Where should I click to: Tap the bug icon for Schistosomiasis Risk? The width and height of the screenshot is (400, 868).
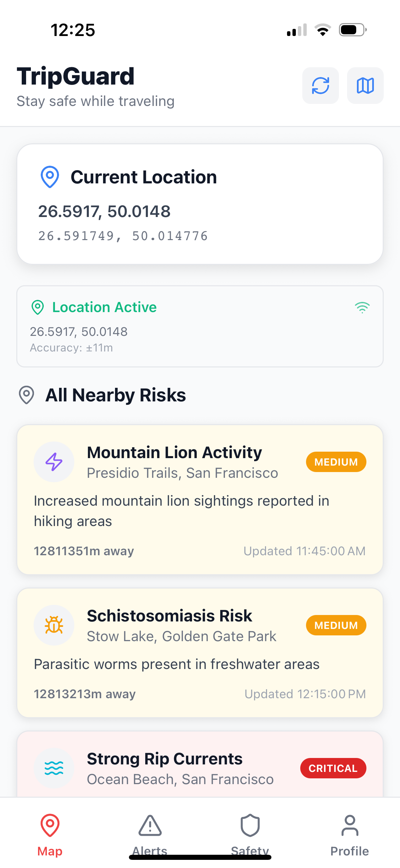pos(54,625)
